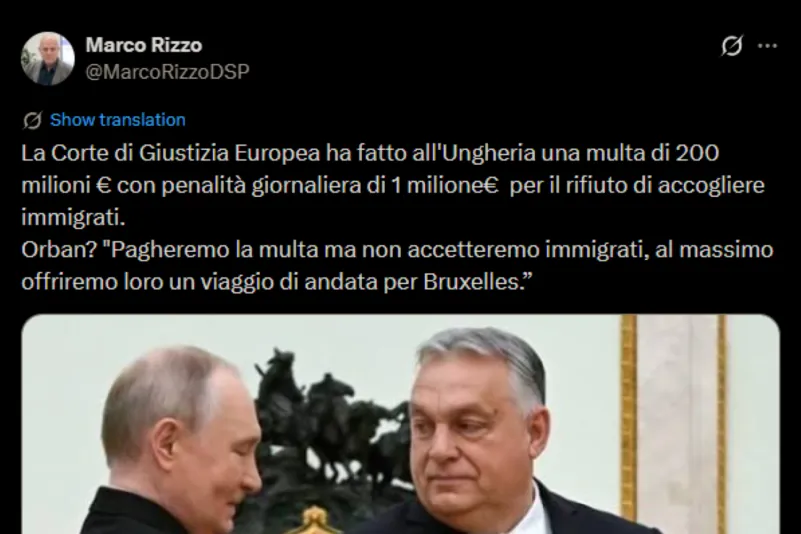The image size is (801, 534).
Task: Click the '200' figure in tweet text
Action: pyautogui.click(x=697, y=153)
